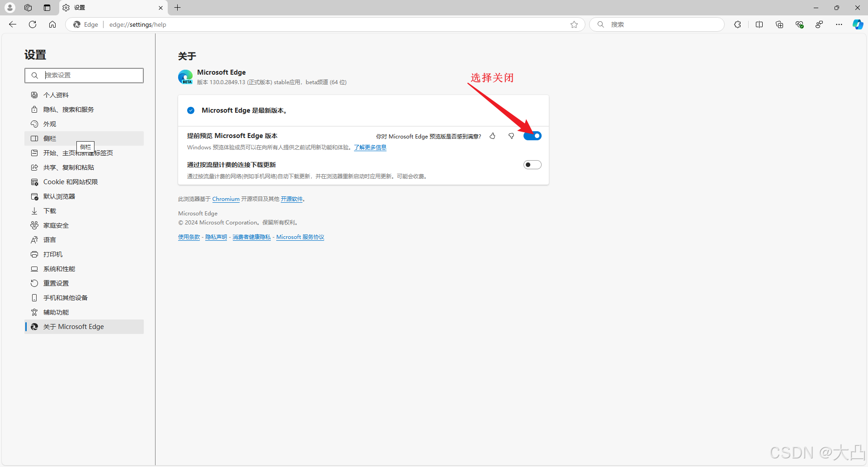
Task: Open 外观 settings
Action: tap(84, 124)
